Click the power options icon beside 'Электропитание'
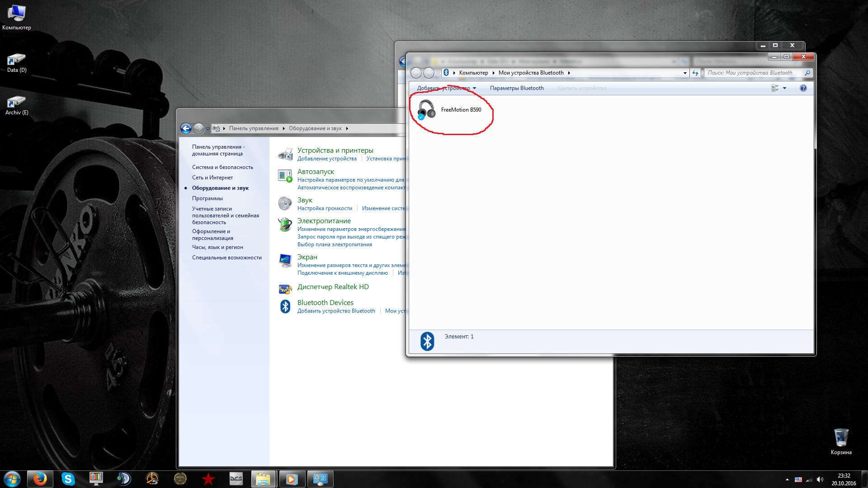Screen dimensions: 868x488 (285, 225)
